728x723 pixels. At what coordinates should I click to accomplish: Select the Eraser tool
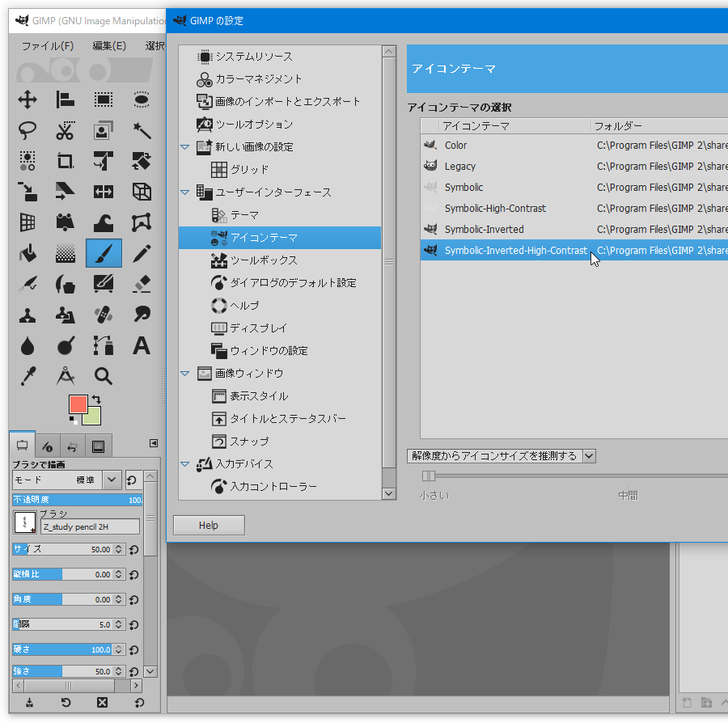(x=141, y=284)
